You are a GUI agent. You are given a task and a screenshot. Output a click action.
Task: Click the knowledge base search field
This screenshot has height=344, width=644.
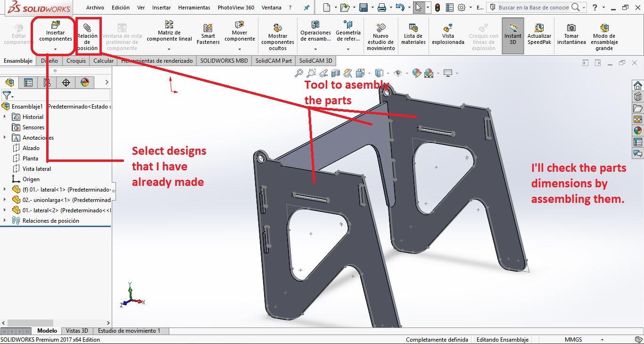[534, 8]
